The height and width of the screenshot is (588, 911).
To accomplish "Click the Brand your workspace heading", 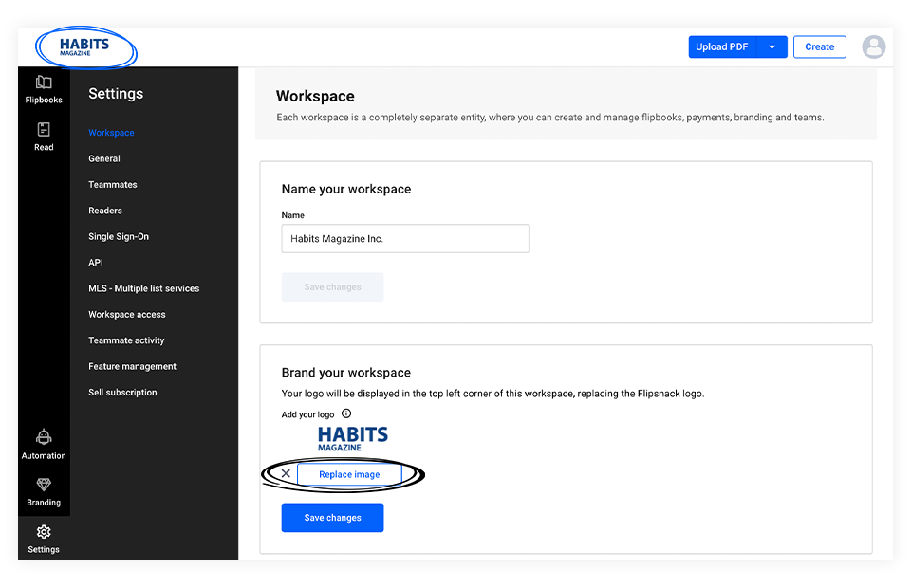I will click(346, 373).
